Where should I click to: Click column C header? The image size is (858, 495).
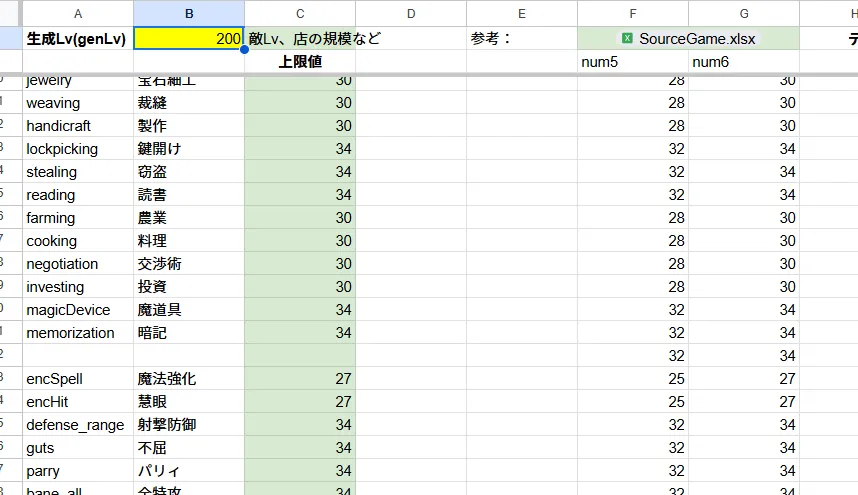point(300,13)
